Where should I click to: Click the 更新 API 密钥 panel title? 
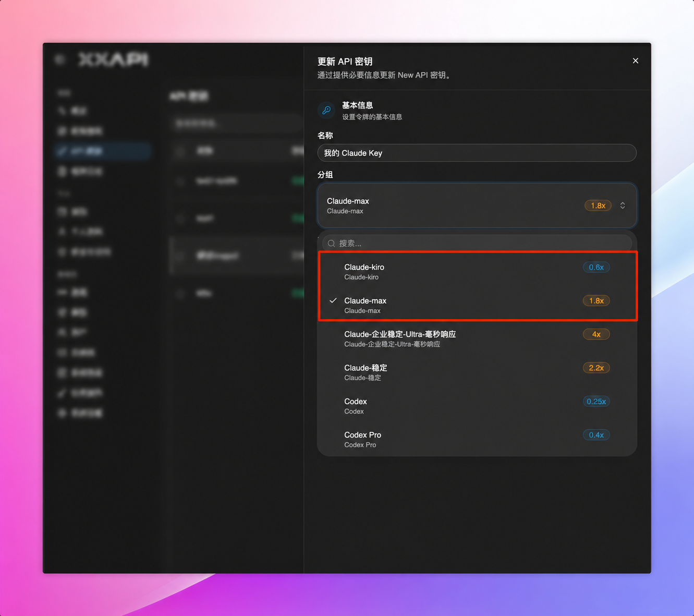pos(345,62)
